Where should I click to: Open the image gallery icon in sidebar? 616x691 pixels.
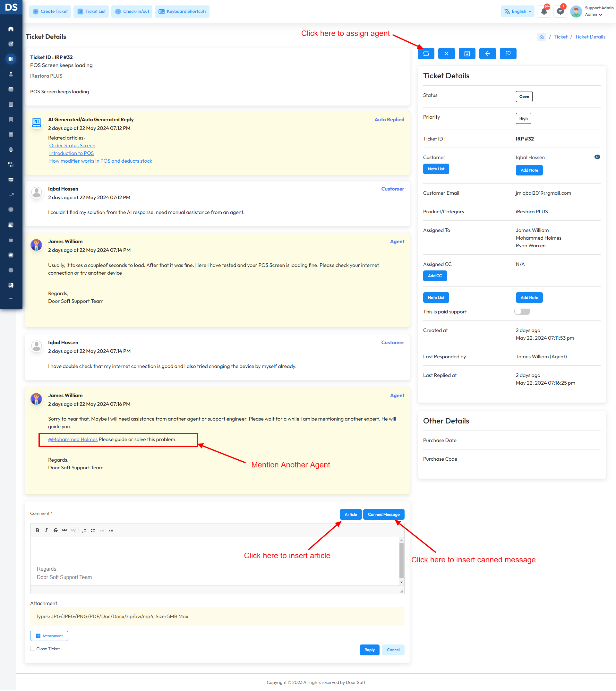click(11, 225)
